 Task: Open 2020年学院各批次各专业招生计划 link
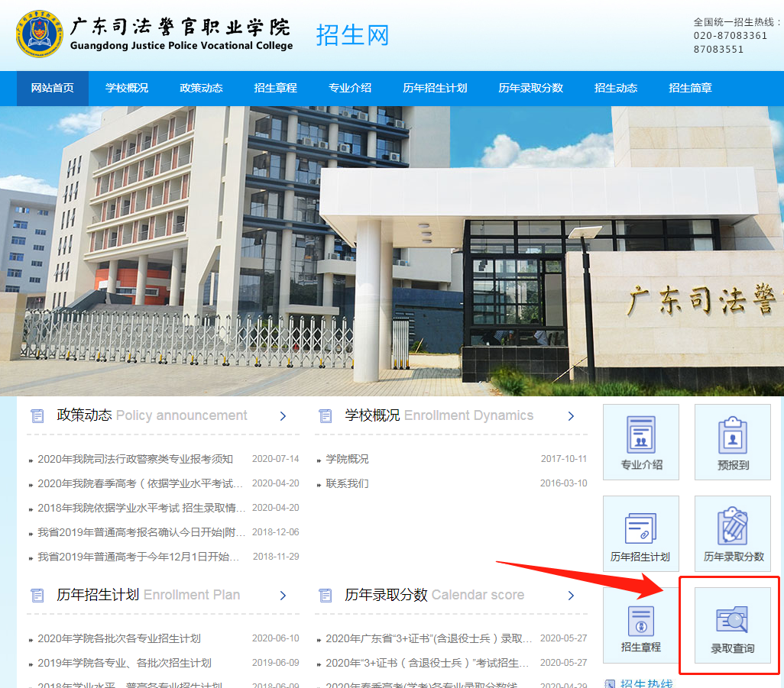[x=119, y=638]
